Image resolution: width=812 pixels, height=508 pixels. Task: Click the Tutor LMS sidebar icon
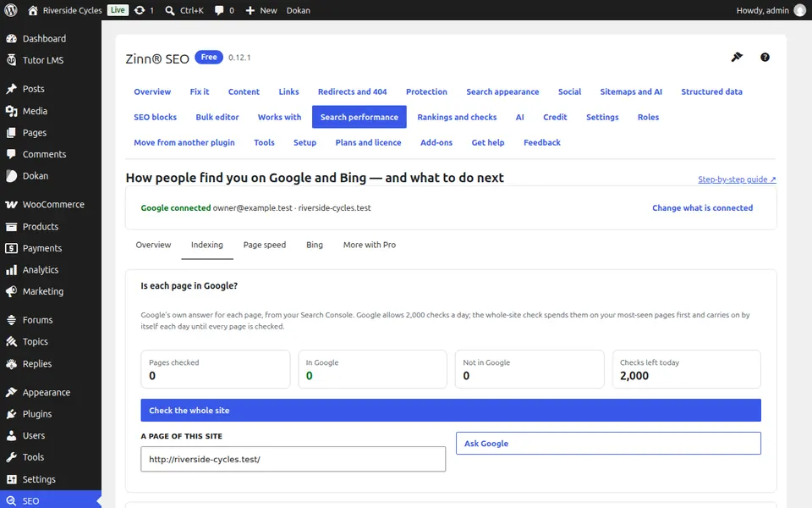11,60
